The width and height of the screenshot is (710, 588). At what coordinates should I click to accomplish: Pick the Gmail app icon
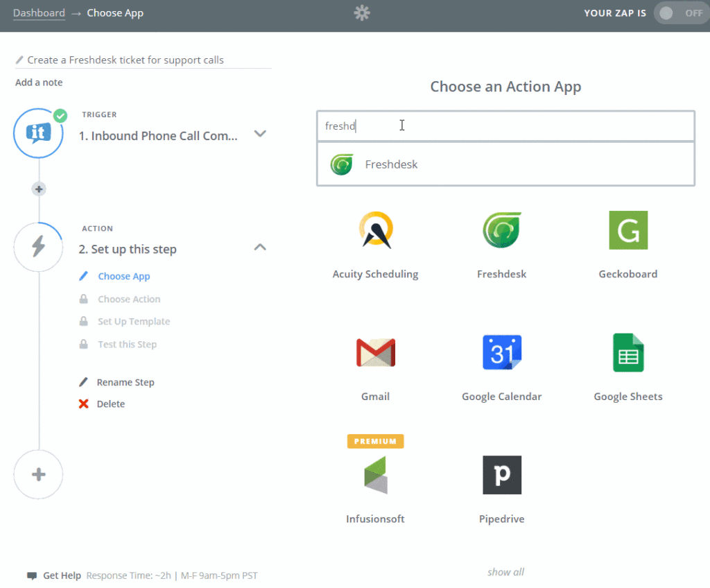coord(376,352)
